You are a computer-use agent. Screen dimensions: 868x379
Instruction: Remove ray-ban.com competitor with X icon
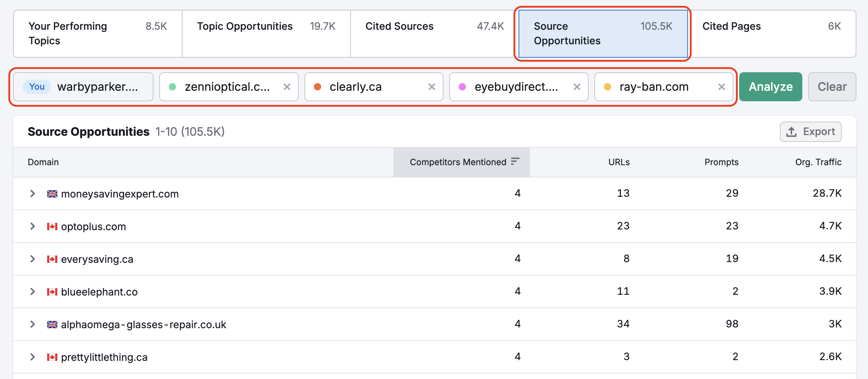721,87
